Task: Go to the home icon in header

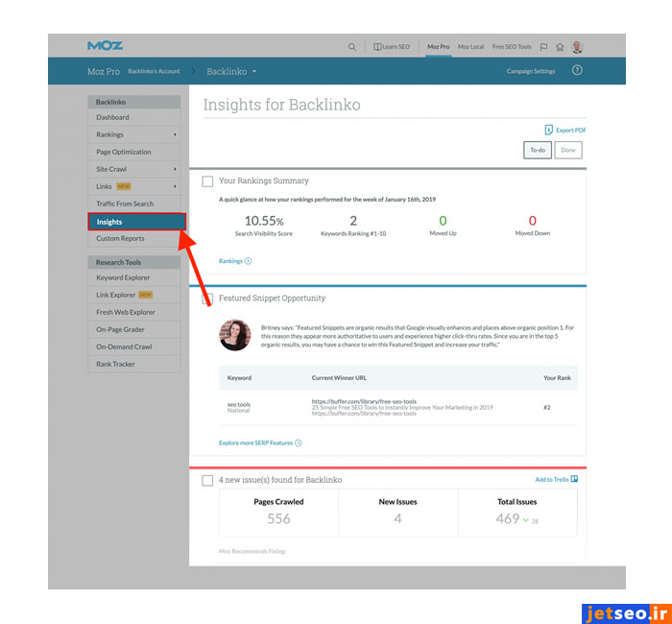Action: [x=560, y=46]
